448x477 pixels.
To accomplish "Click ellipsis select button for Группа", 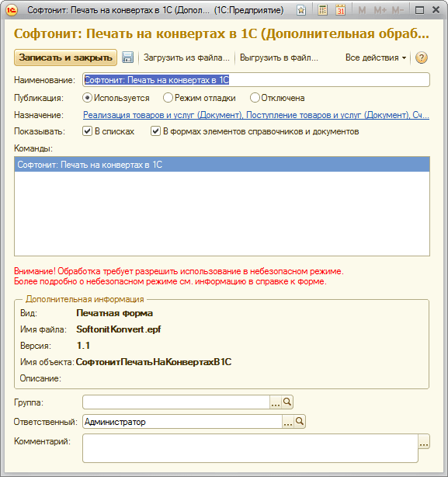I will [276, 402].
